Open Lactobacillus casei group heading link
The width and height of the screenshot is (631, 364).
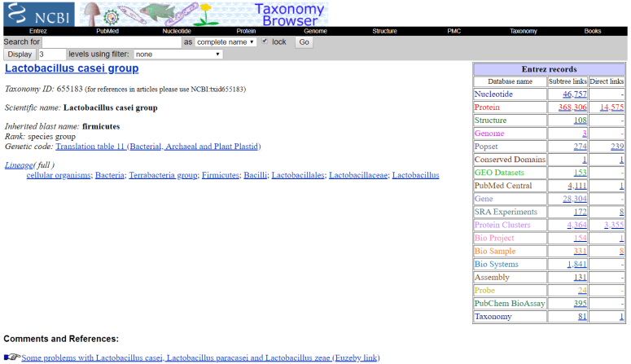[72, 68]
